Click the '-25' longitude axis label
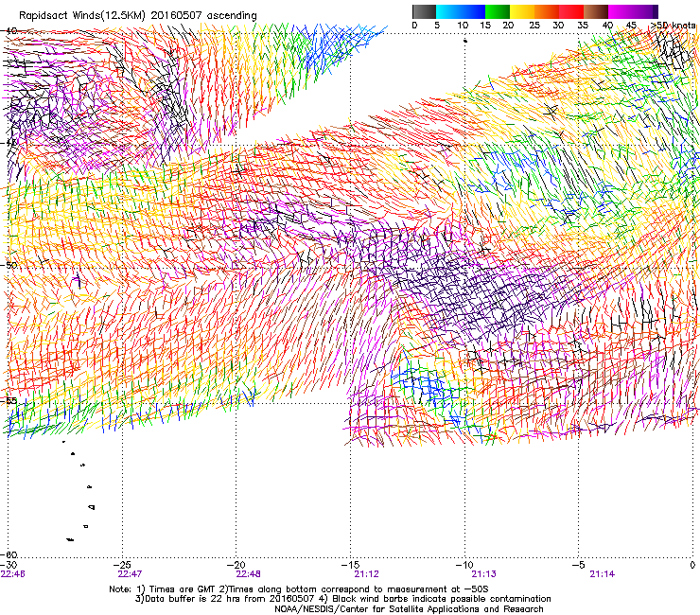 123,565
